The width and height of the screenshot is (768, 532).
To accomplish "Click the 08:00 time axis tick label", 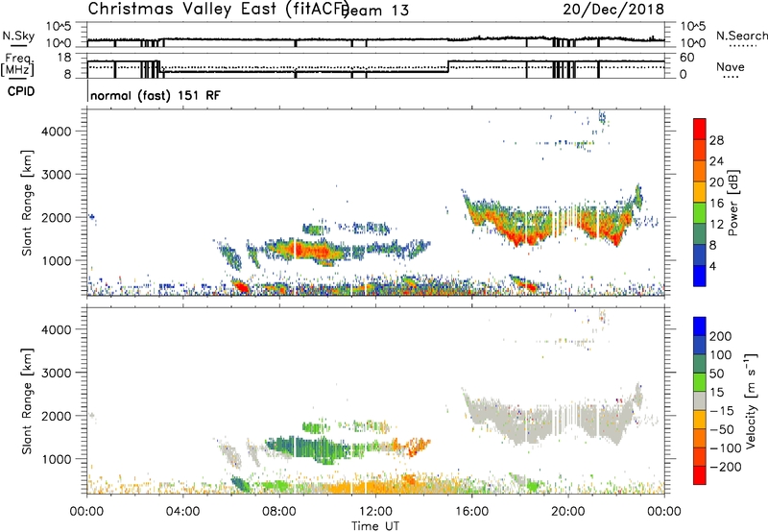I will click(x=279, y=512).
